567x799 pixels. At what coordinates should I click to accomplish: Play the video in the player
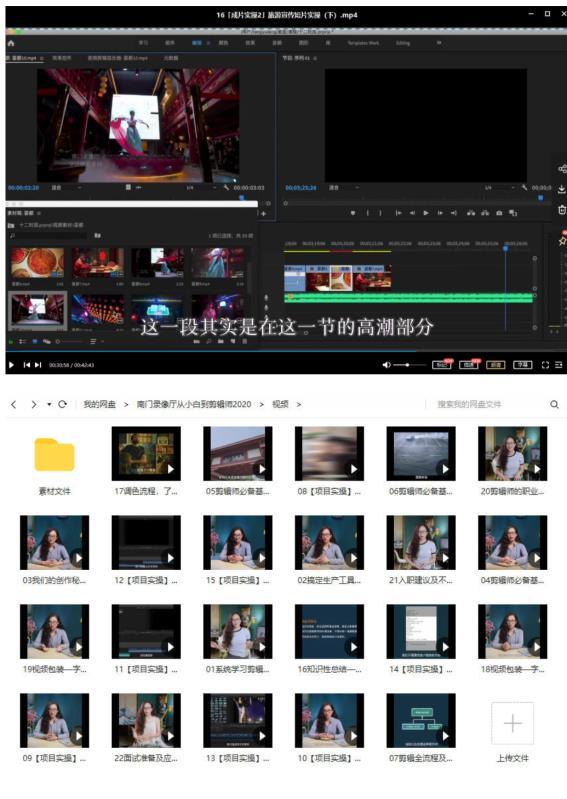click(x=11, y=365)
